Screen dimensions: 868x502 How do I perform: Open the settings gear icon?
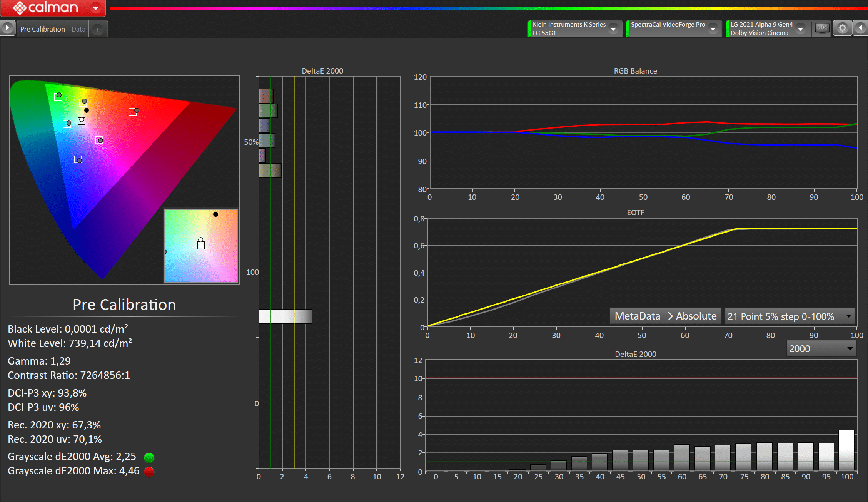(842, 28)
